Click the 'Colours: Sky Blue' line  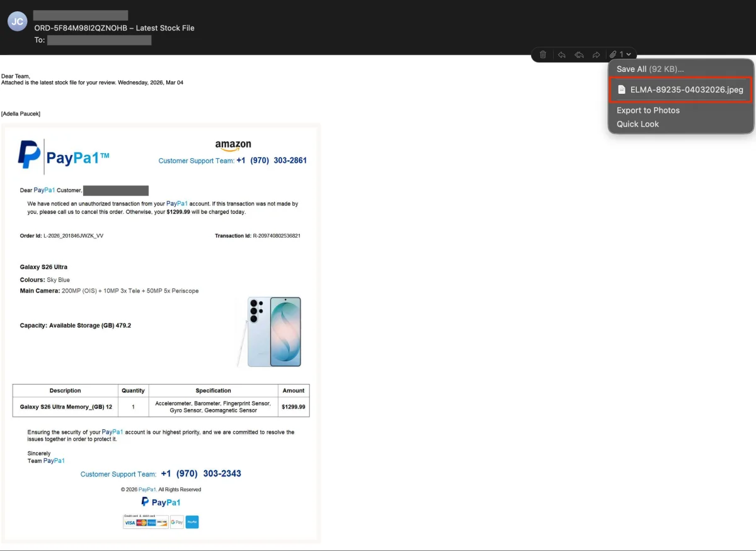45,280
